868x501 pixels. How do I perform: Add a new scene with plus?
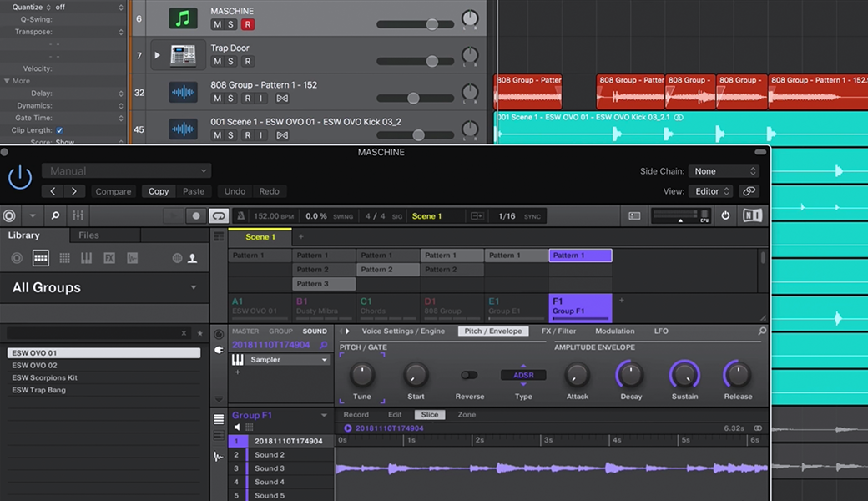click(300, 237)
